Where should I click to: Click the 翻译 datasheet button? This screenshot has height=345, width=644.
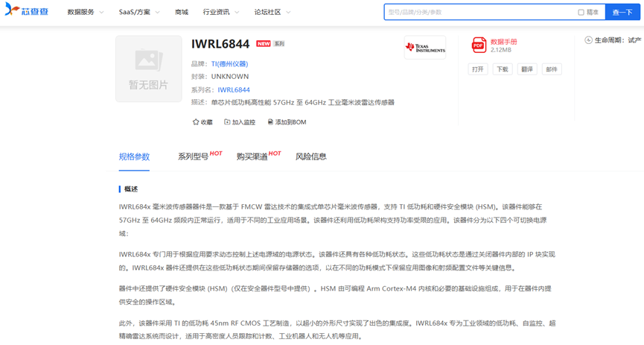click(x=527, y=69)
